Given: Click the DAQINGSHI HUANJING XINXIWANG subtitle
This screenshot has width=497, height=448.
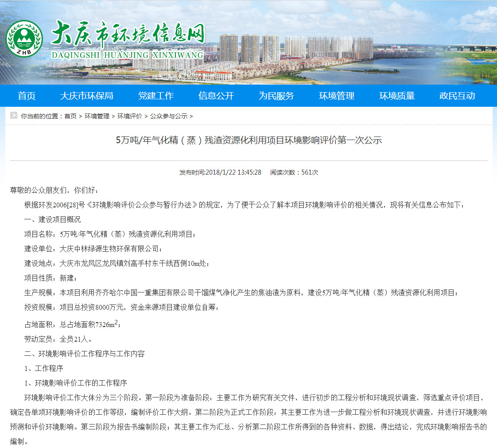Looking at the screenshot, I should (x=128, y=55).
